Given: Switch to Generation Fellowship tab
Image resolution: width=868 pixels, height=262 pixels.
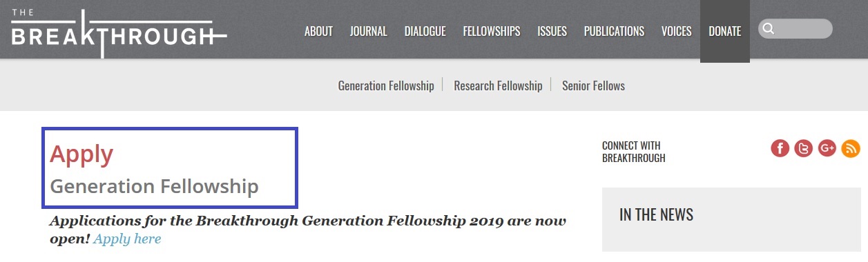Looking at the screenshot, I should pos(386,85).
